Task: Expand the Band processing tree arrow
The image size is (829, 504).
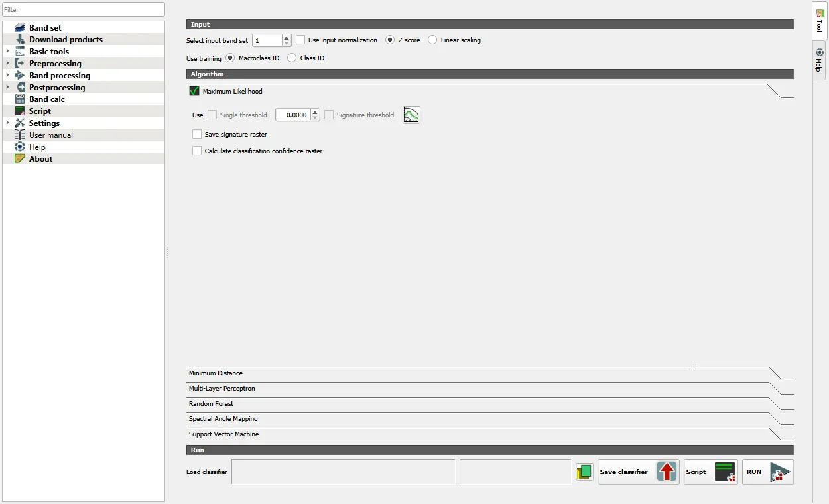Action: [7, 76]
